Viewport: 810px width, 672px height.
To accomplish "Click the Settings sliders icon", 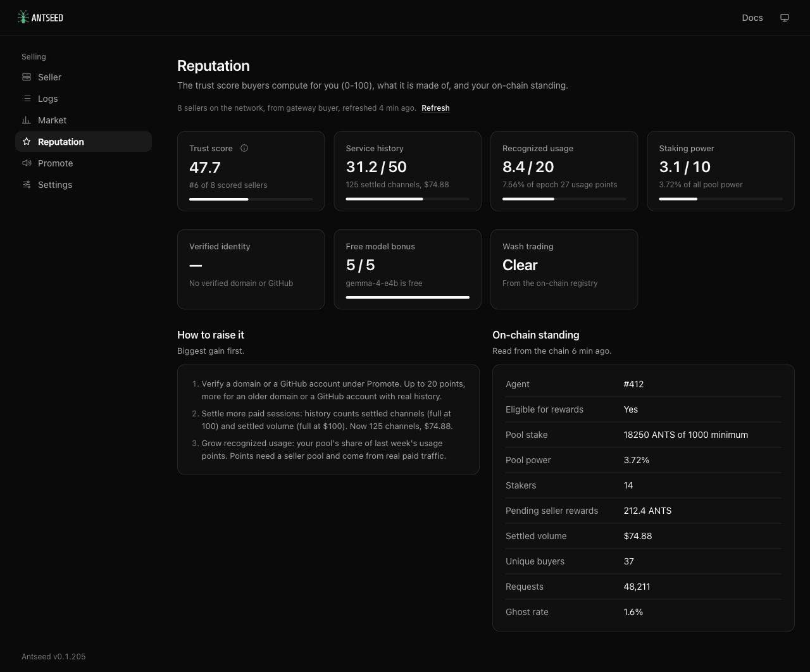I will tap(27, 185).
